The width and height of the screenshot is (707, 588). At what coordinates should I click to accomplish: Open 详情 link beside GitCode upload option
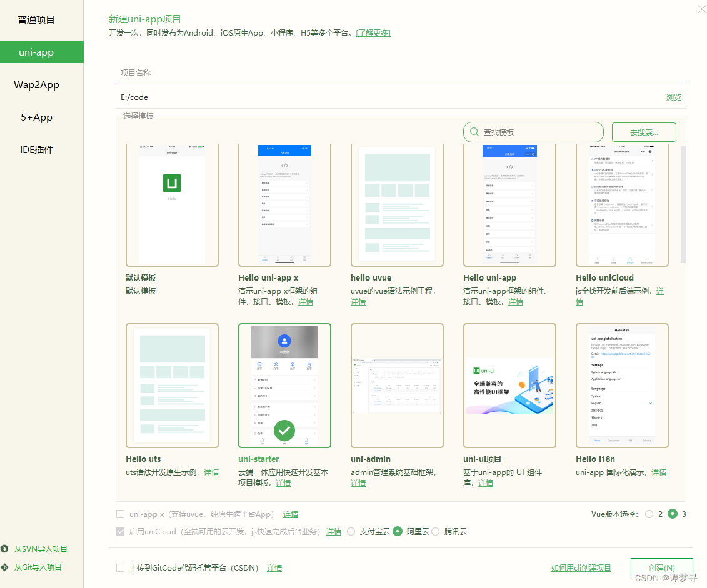[274, 568]
